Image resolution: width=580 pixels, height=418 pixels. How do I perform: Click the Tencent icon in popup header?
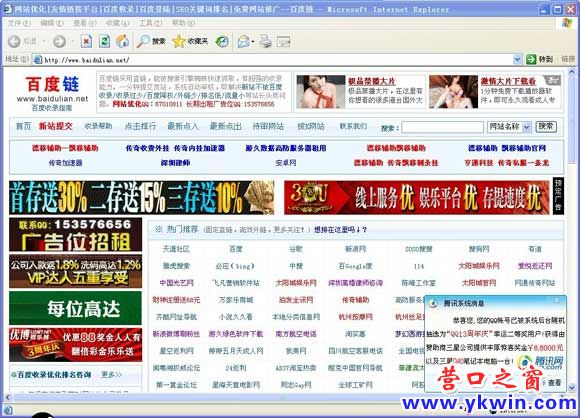pos(433,303)
